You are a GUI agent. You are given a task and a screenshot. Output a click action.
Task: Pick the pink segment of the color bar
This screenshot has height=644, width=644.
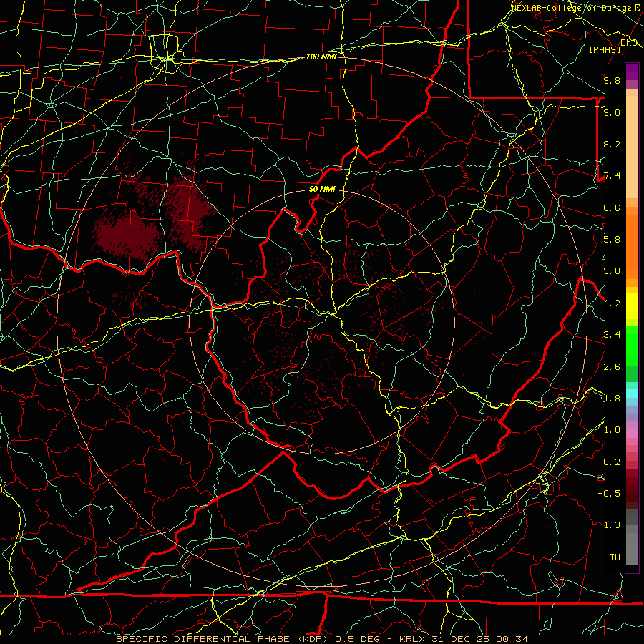tap(632, 434)
